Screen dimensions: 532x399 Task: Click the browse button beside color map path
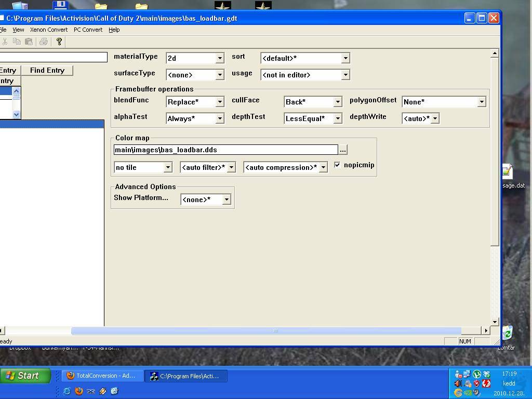point(343,150)
